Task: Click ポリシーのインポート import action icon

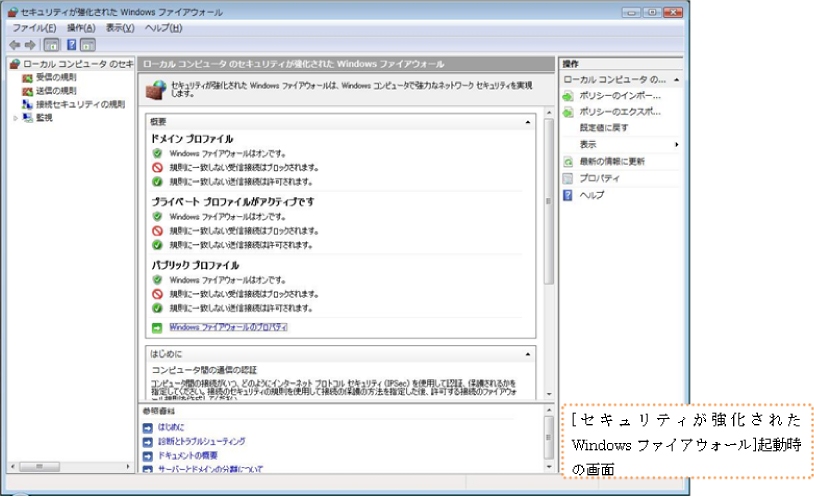Action: click(x=568, y=96)
